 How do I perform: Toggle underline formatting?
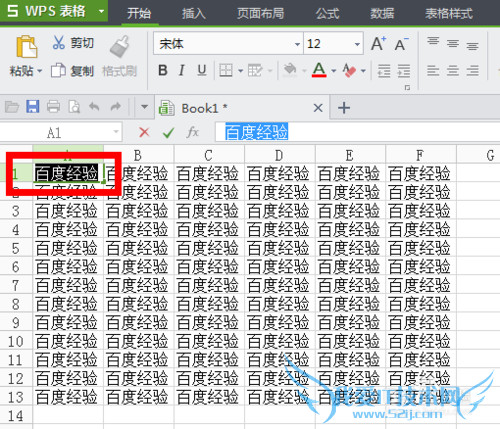[202, 71]
